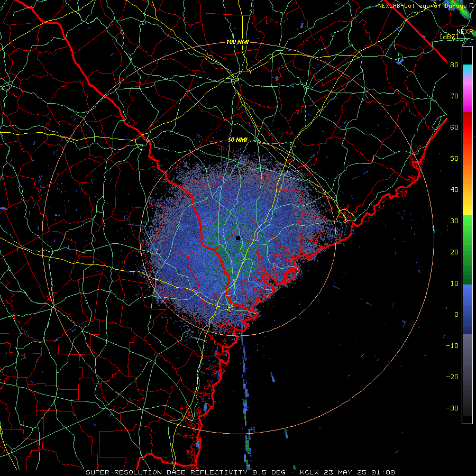Click the -20 value on reflectivity scale
This screenshot has width=476, height=476.
452,377
